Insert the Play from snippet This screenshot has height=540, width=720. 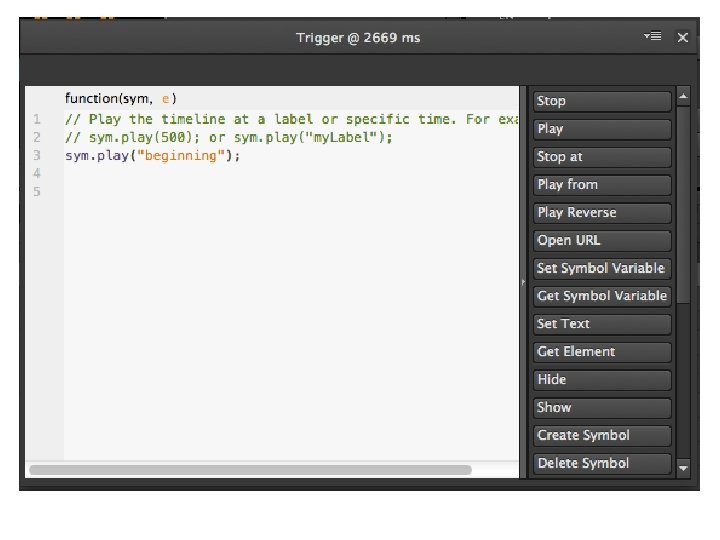(x=602, y=185)
